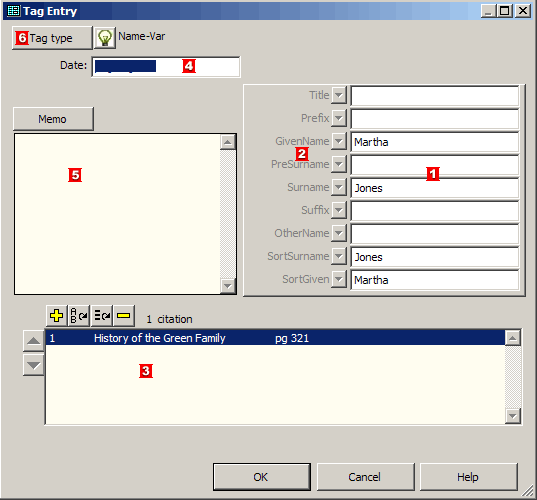Click the Surname field containing Jones

click(x=435, y=188)
